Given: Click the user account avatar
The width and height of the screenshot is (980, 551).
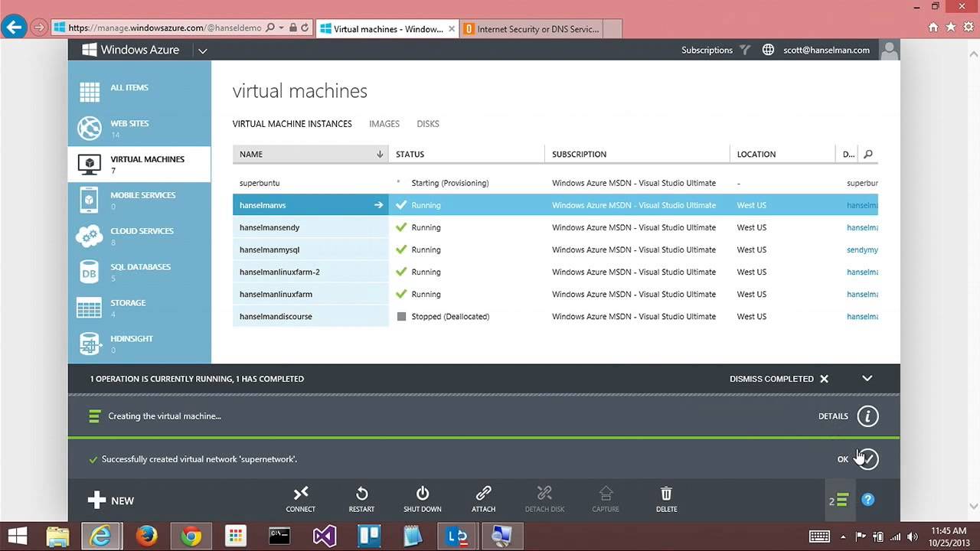Looking at the screenshot, I should (889, 50).
